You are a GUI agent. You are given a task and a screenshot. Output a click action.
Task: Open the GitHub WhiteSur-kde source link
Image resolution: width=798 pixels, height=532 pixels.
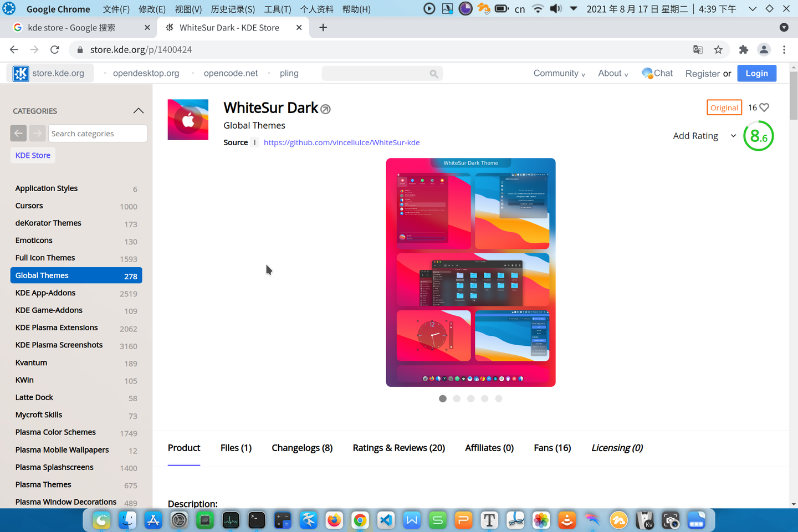[341, 142]
